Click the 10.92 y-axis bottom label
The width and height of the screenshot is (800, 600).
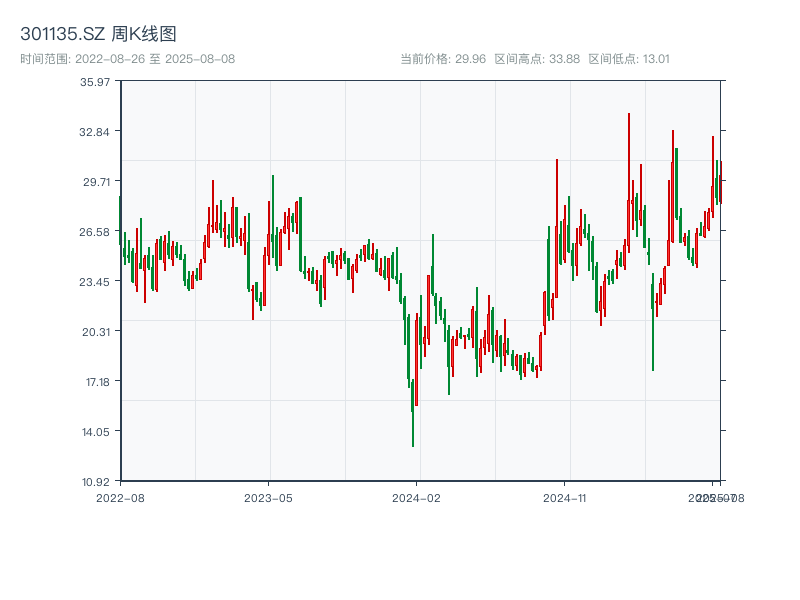pyautogui.click(x=95, y=482)
